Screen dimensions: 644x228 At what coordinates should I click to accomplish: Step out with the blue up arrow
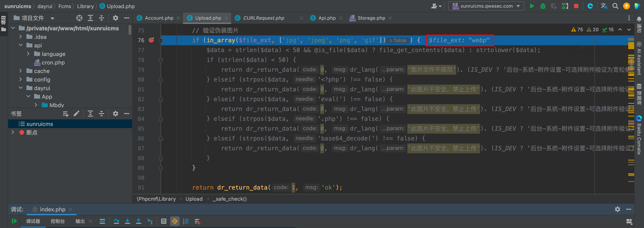[x=138, y=221]
